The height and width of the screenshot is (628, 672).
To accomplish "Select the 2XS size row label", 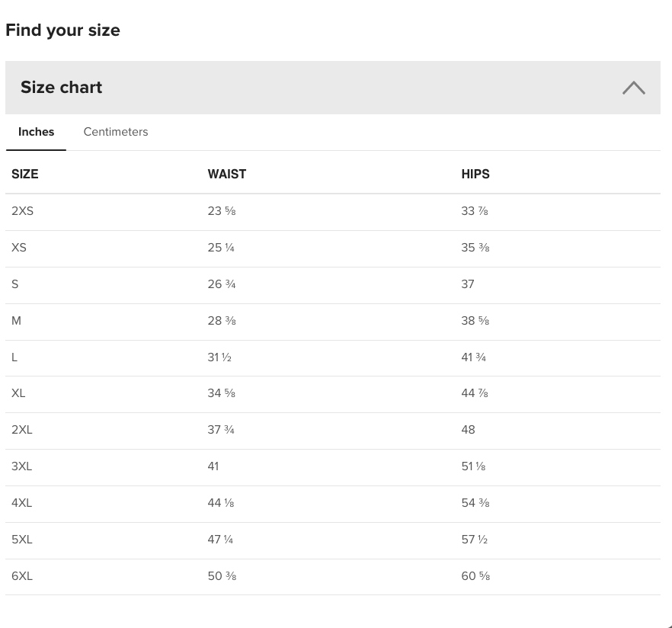I will [x=22, y=211].
